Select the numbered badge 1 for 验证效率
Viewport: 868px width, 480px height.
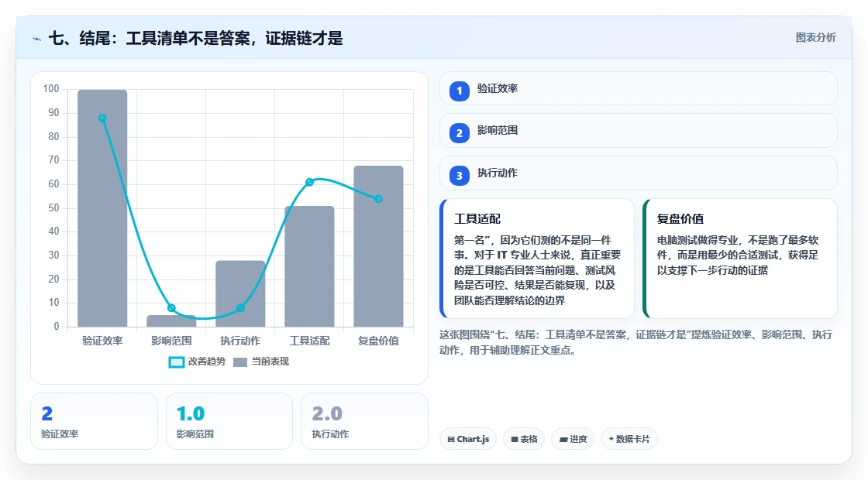click(459, 91)
